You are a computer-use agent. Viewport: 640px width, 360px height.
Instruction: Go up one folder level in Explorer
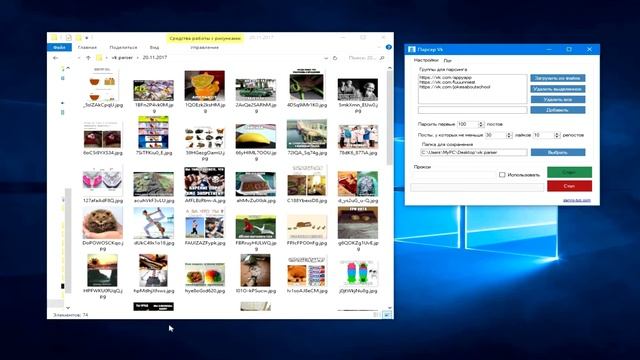(x=88, y=58)
